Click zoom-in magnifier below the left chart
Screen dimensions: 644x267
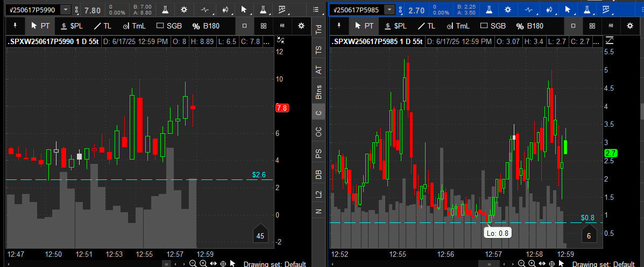203,263
